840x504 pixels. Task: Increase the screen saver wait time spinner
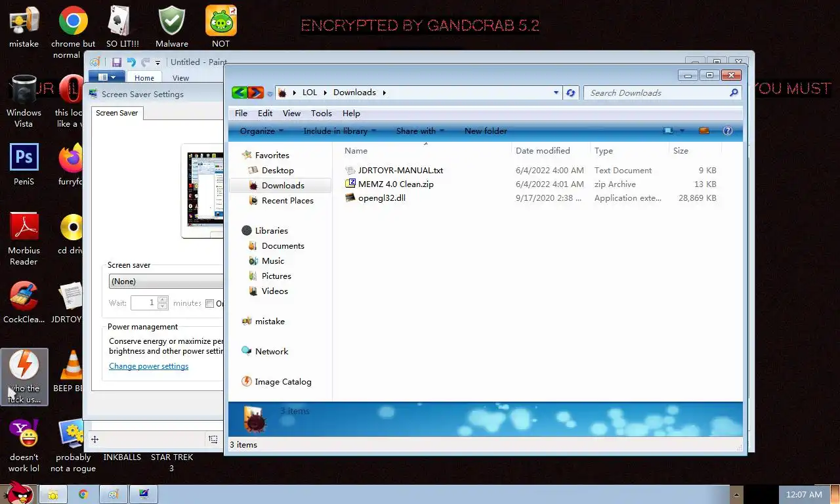(163, 300)
